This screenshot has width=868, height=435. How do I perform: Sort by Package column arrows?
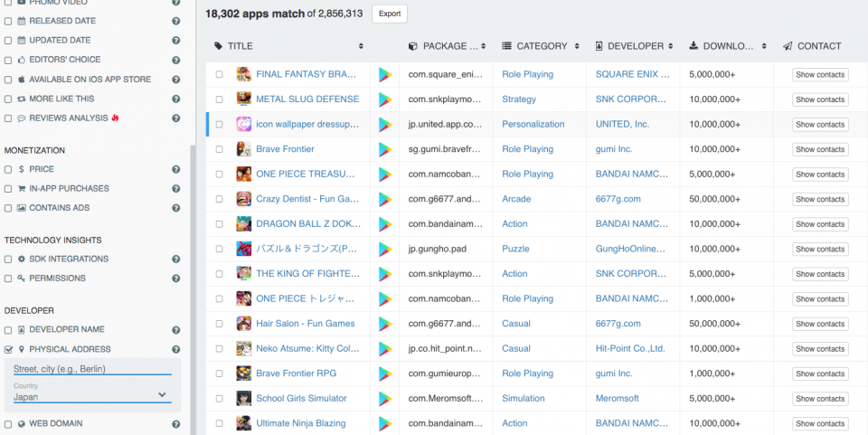click(483, 46)
